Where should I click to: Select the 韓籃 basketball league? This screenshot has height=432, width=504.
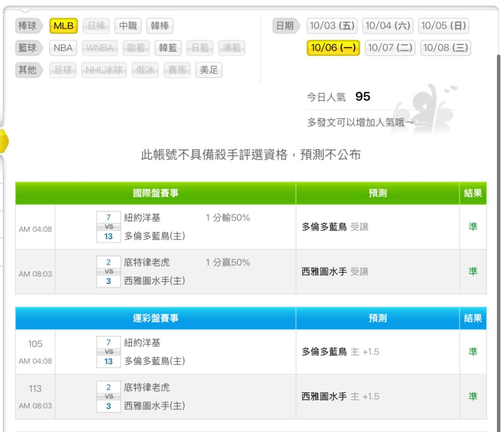pyautogui.click(x=168, y=48)
